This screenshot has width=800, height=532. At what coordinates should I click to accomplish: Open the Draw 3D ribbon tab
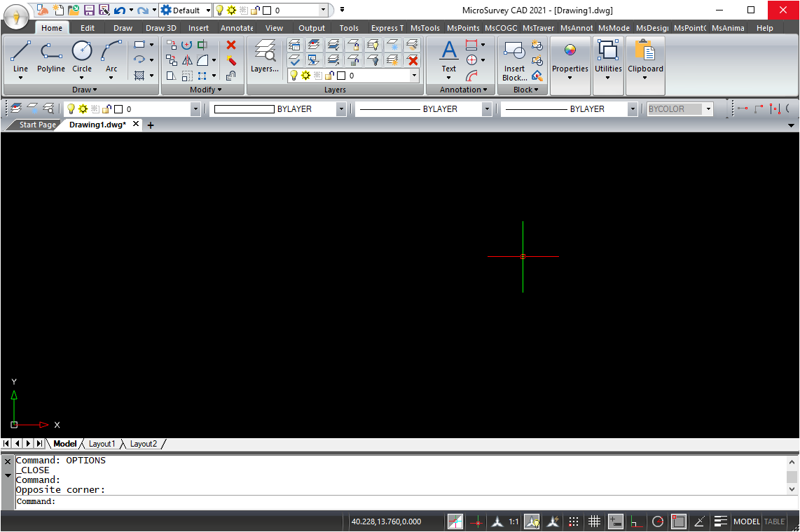pyautogui.click(x=160, y=28)
